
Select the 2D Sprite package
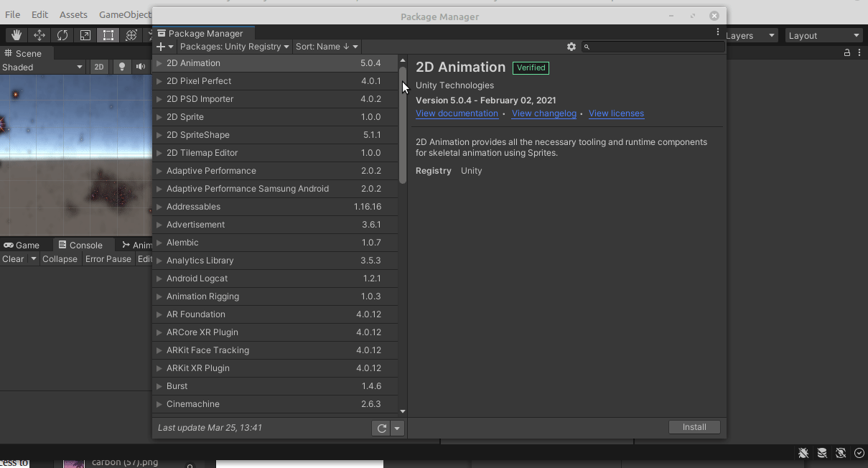(275, 117)
